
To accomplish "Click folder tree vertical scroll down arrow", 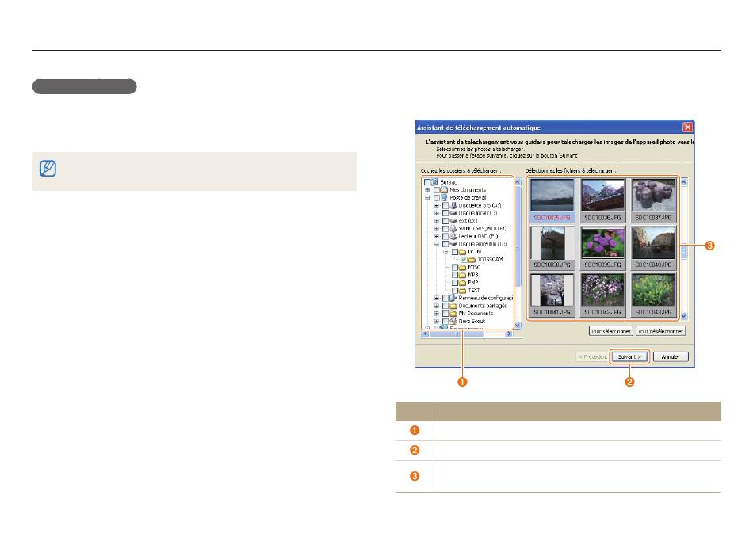I will [x=518, y=326].
